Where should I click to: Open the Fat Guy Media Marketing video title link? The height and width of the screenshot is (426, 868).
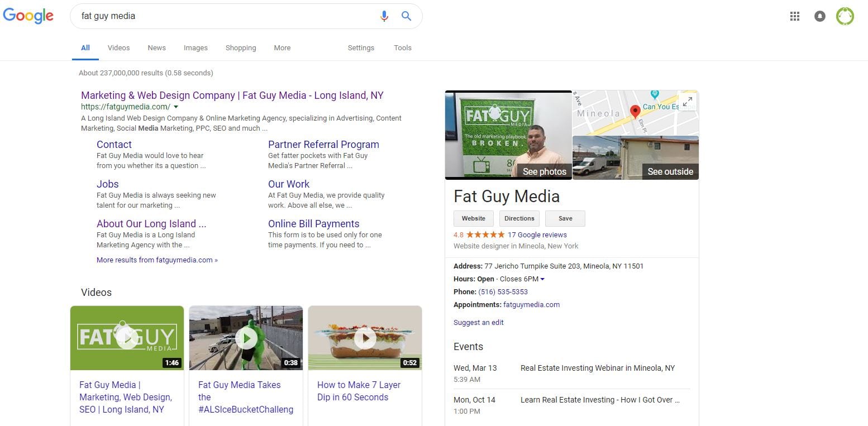126,397
